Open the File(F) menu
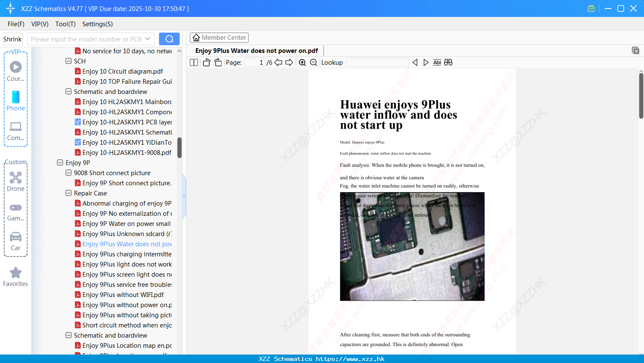Image resolution: width=644 pixels, height=363 pixels. [16, 24]
